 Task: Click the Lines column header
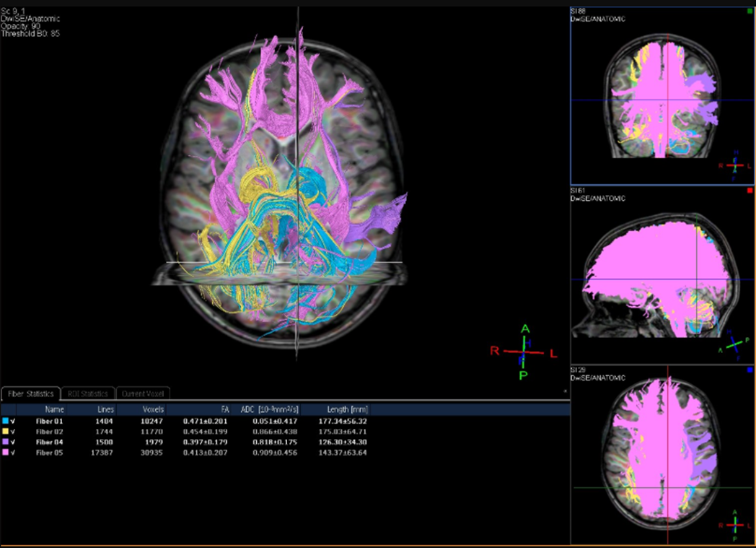coord(105,409)
